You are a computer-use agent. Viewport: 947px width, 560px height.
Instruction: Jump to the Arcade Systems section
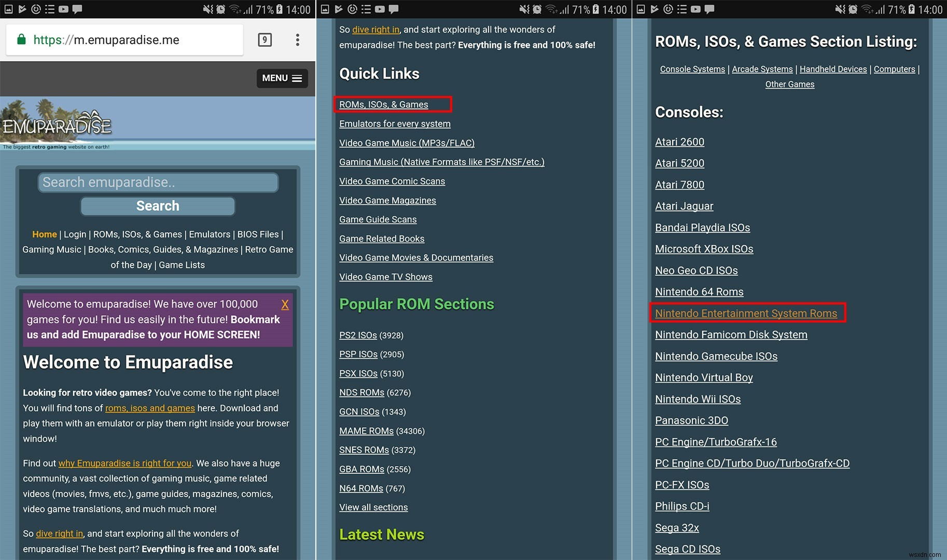tap(762, 69)
